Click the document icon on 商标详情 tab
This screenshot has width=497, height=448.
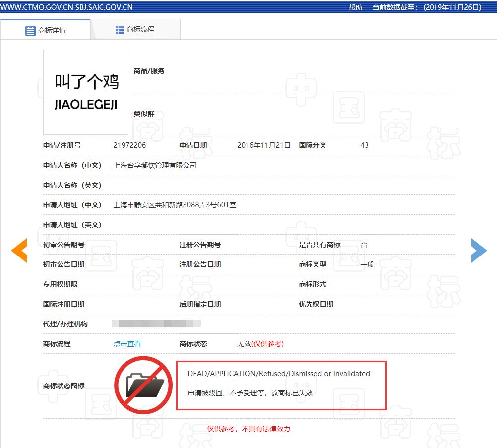29,30
